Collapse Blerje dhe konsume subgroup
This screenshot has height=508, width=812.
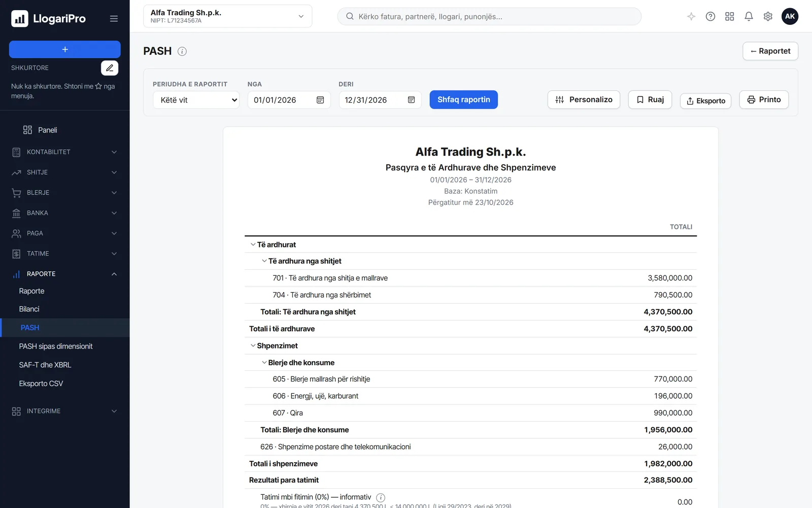pos(264,362)
